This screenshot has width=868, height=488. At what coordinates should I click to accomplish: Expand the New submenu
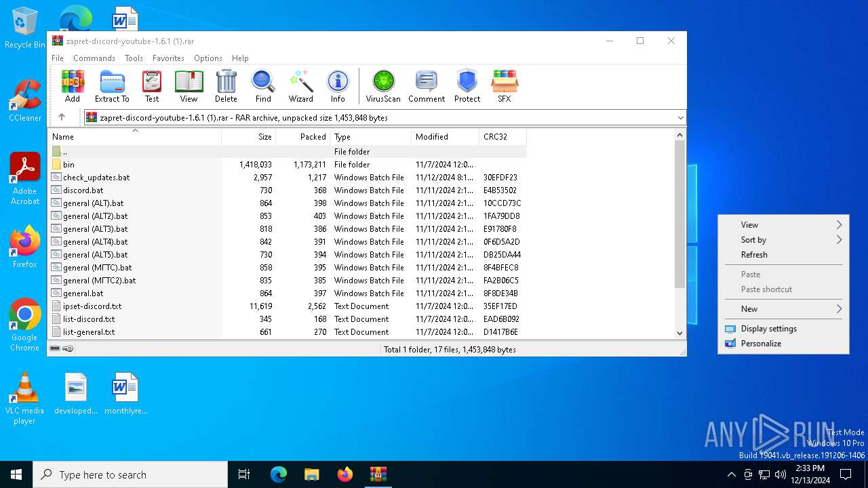click(784, 309)
